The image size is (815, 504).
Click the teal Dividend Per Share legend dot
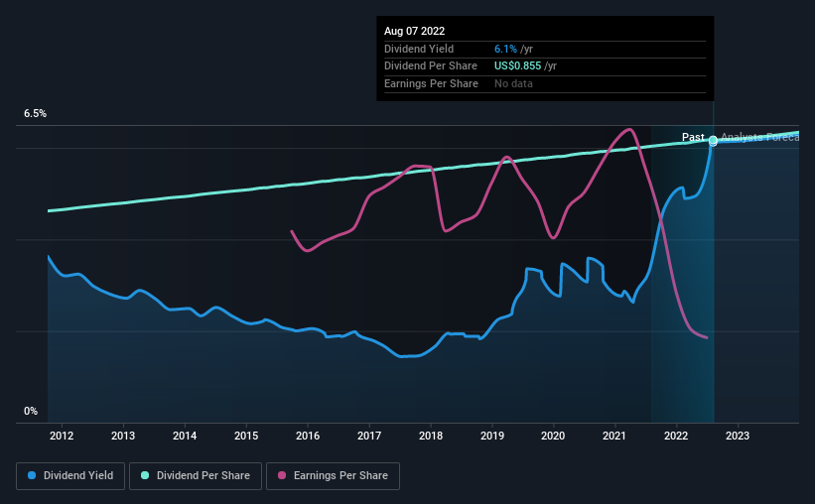coord(145,475)
